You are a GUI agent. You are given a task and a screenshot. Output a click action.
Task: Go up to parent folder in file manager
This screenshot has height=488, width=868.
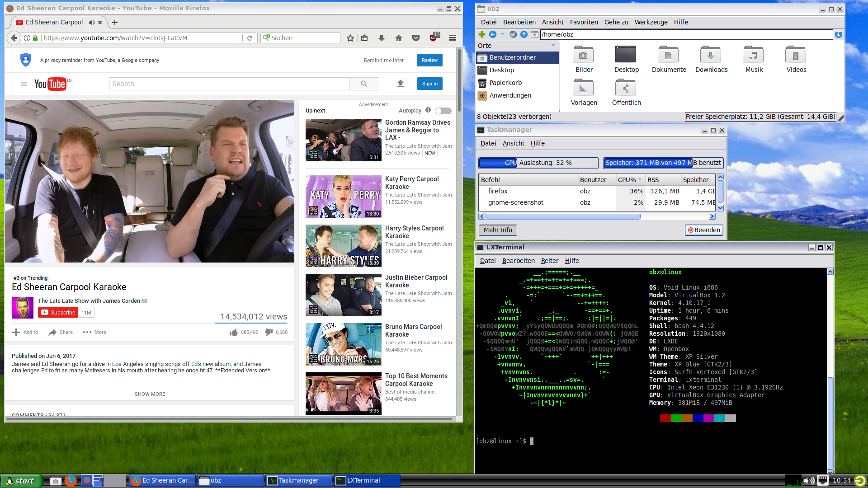click(x=524, y=34)
